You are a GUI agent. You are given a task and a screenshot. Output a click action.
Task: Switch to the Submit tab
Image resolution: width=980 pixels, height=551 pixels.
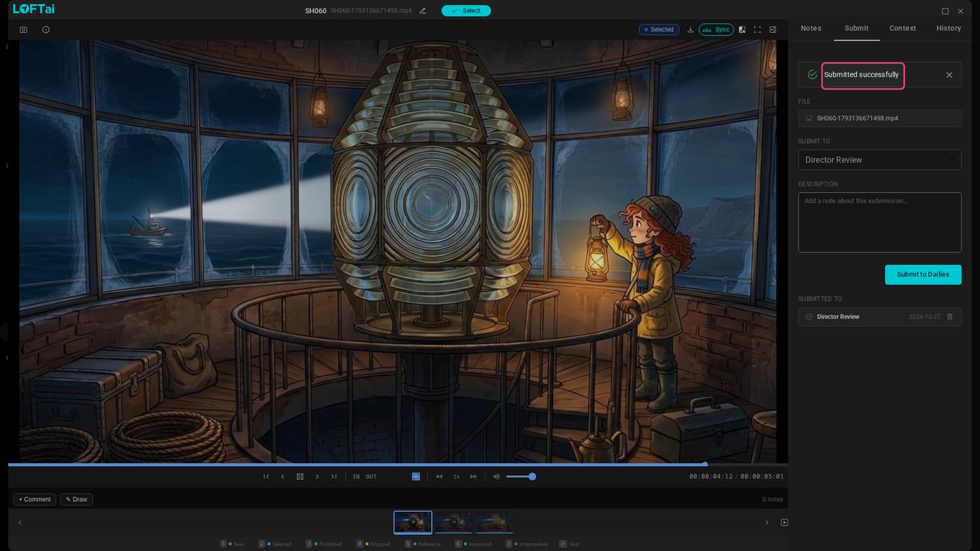pyautogui.click(x=857, y=28)
